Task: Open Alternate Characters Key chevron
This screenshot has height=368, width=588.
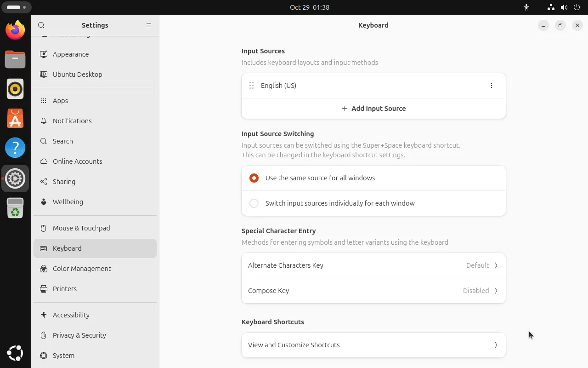Action: pyautogui.click(x=496, y=265)
